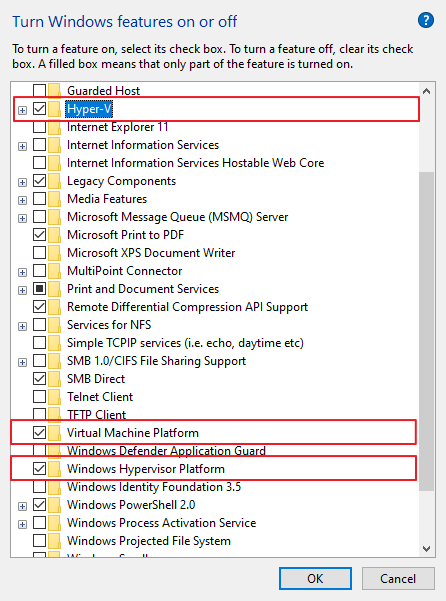Click the Microsoft Print to PDF folder icon

(x=54, y=235)
